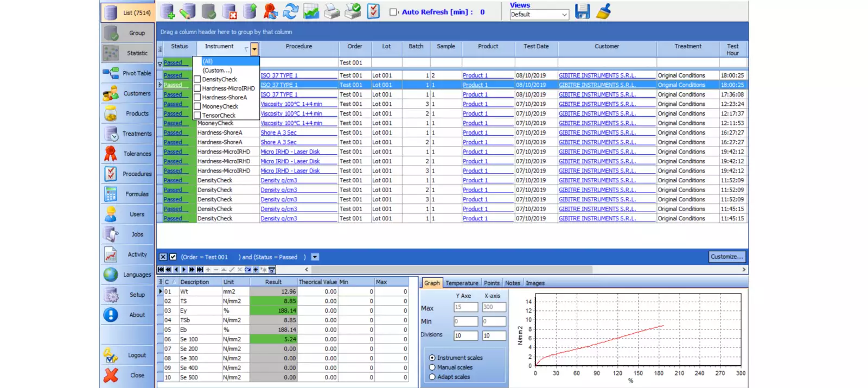868x388 pixels.
Task: Open Pivot Table in the sidebar
Action: [127, 73]
